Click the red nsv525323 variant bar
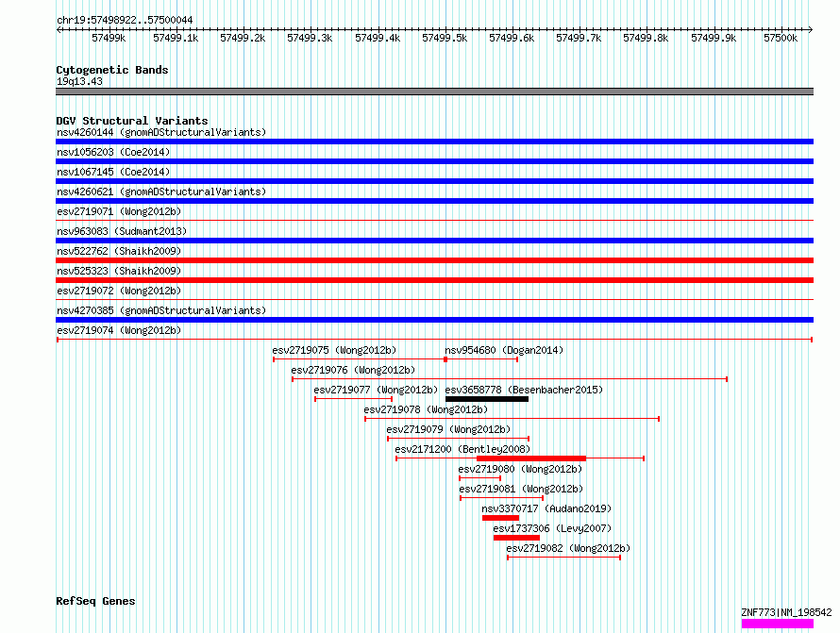This screenshot has width=840, height=633. [434, 280]
